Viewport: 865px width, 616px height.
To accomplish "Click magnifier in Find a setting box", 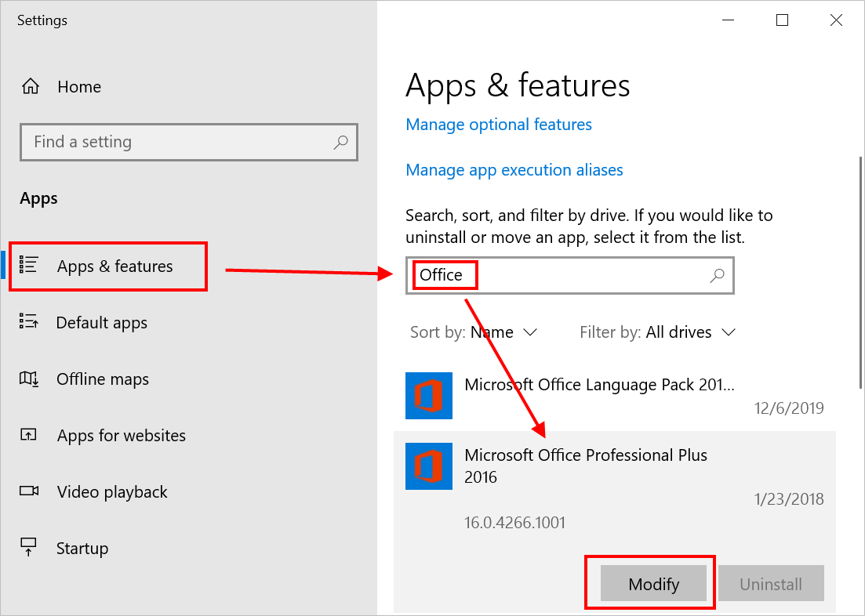I will [x=340, y=142].
